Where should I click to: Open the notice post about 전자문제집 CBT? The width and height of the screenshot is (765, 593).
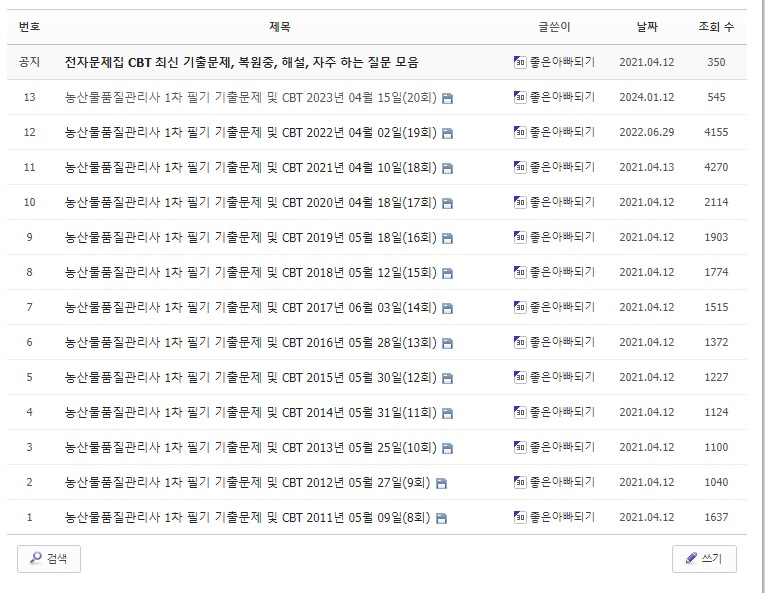pyautogui.click(x=242, y=62)
